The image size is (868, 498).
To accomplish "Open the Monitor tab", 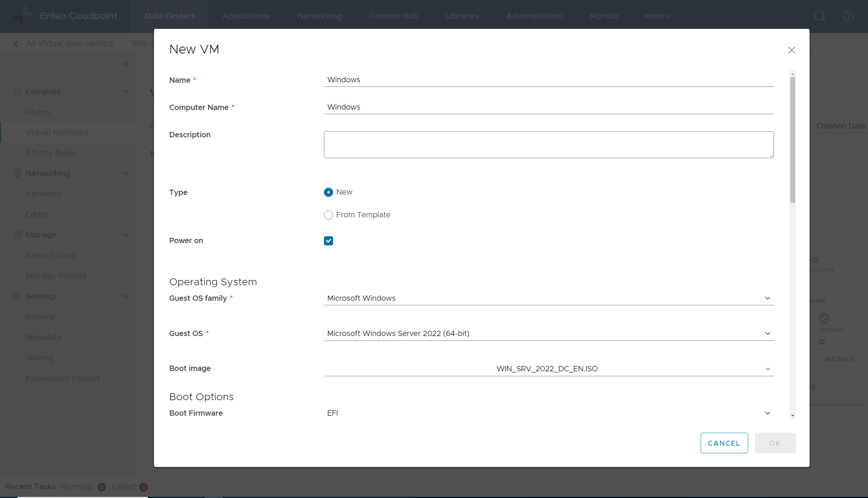I will click(604, 16).
